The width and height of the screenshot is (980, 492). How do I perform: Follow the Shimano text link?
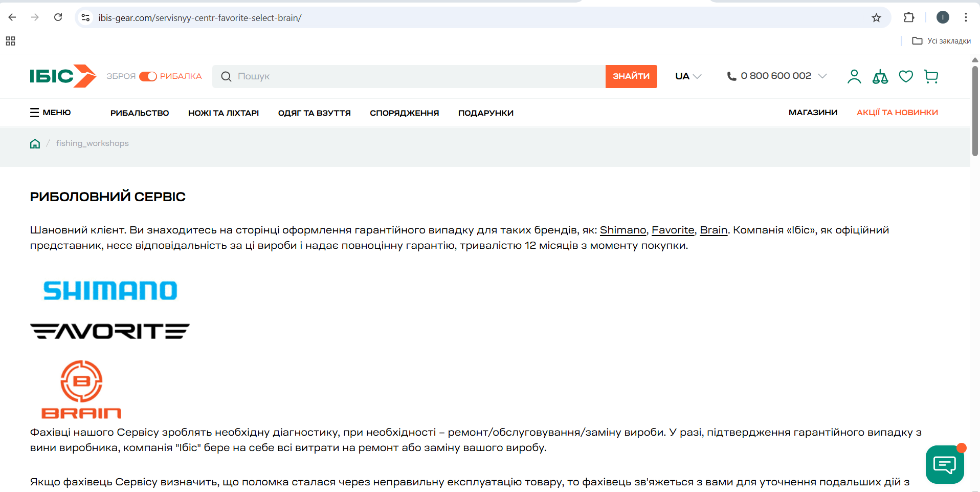[623, 230]
